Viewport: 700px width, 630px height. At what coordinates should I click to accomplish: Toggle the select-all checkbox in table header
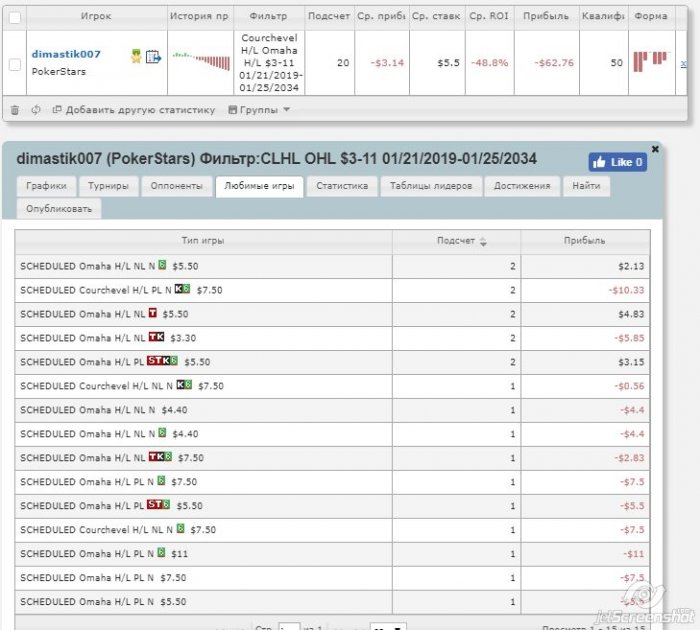click(x=15, y=17)
